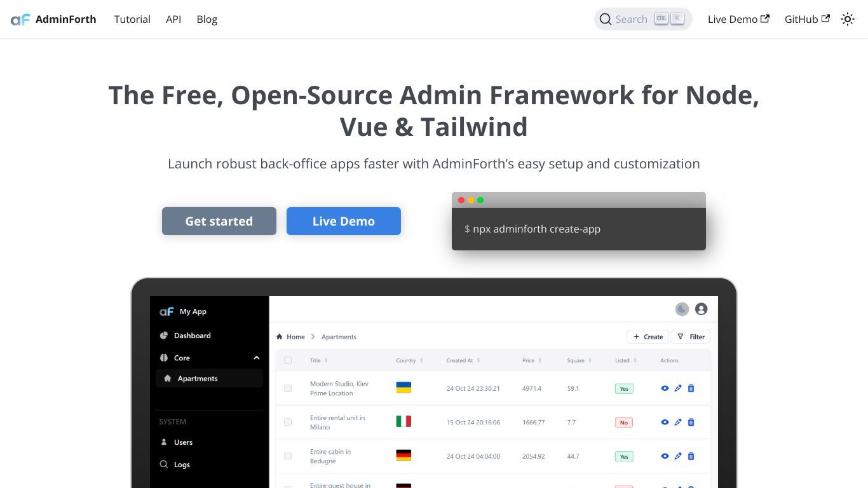Toggle the demo dark mode moon icon
Image resolution: width=868 pixels, height=488 pixels.
682,309
